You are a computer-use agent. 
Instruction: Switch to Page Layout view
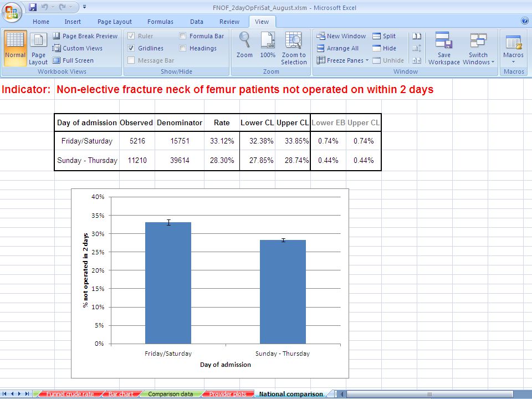38,48
